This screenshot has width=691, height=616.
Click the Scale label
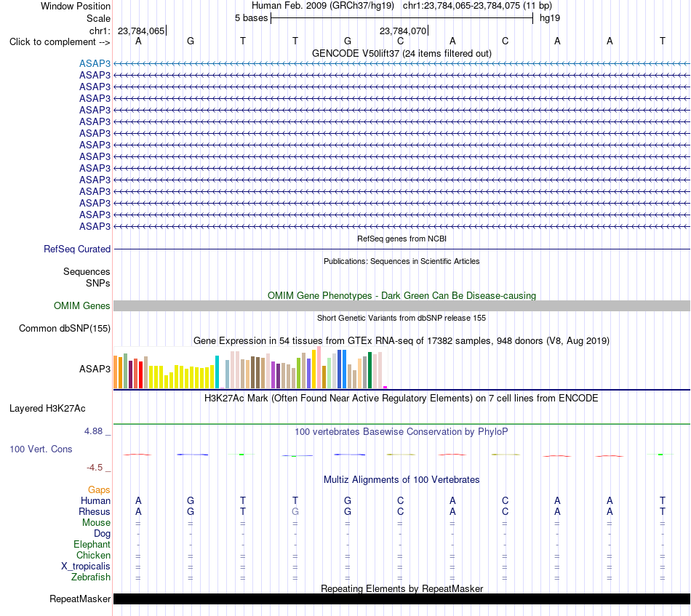pos(98,18)
